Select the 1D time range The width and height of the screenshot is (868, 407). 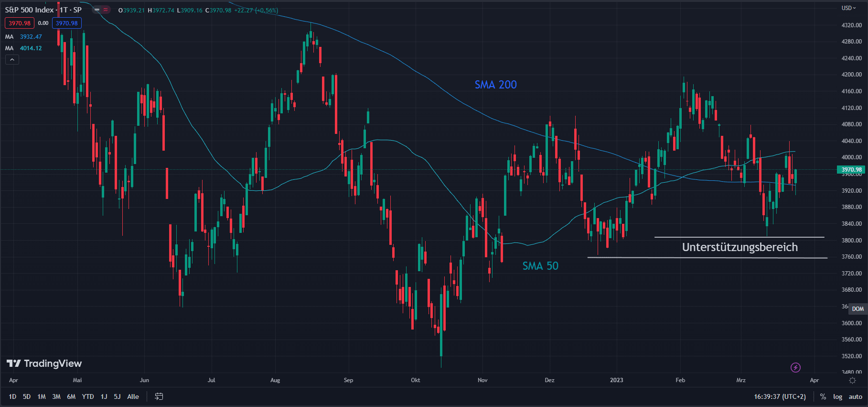tap(12, 396)
